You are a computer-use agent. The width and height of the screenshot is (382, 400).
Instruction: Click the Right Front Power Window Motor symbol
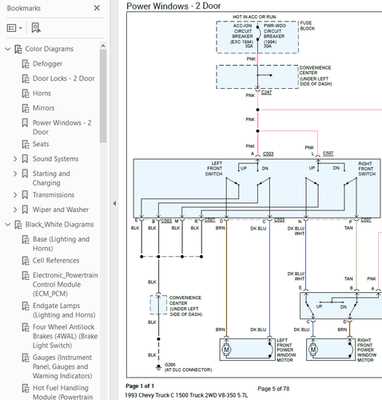pos(313,349)
